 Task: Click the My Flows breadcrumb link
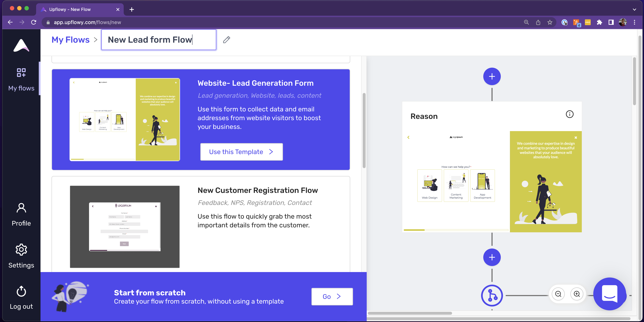click(70, 40)
